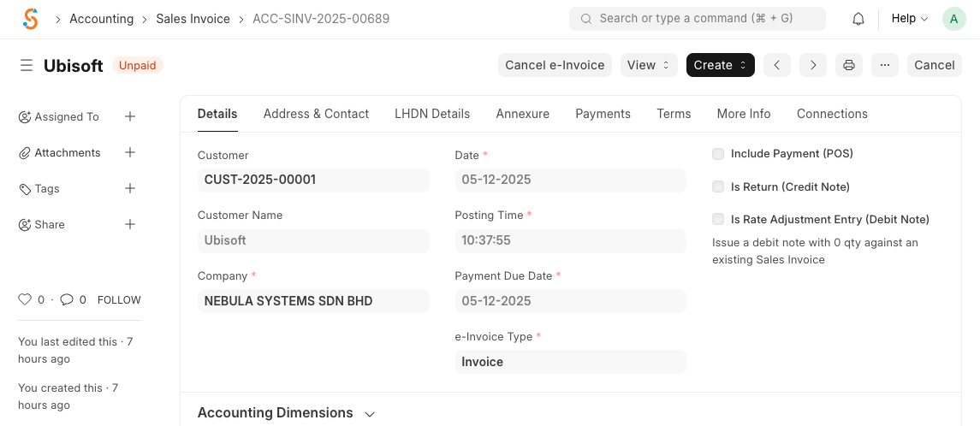Toggle the sidebar hamburger icon

click(x=27, y=65)
